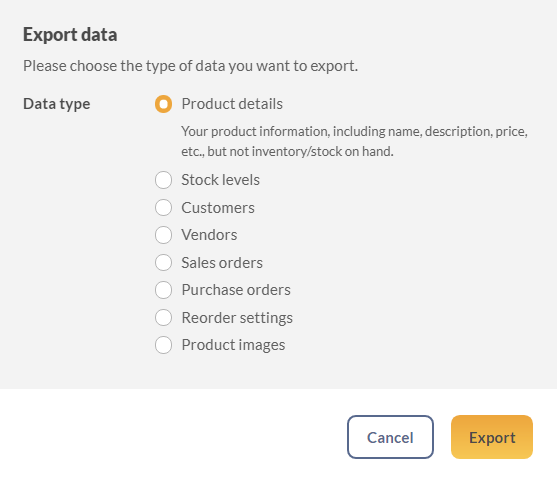
Task: Click the 'Sales orders' label text
Action: 222,263
